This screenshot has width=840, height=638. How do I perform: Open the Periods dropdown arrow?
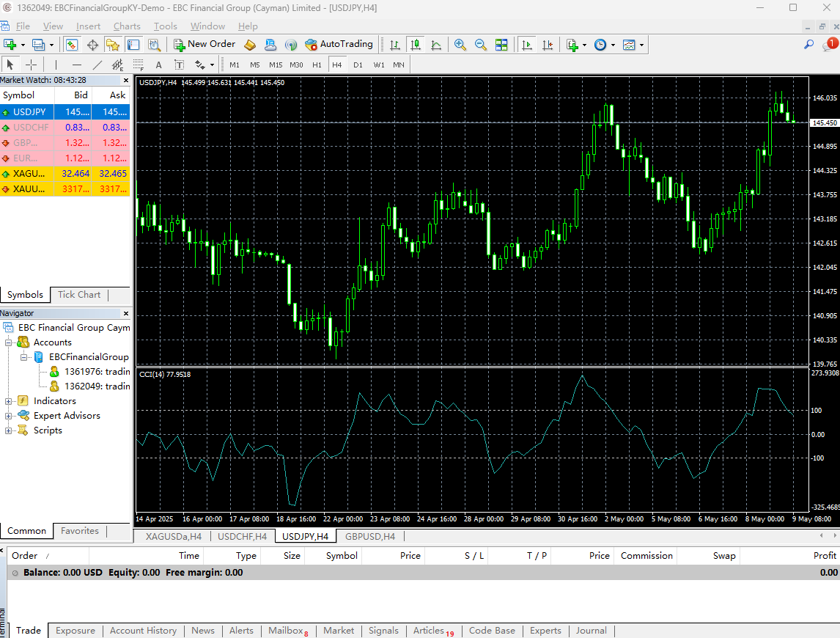click(x=613, y=45)
